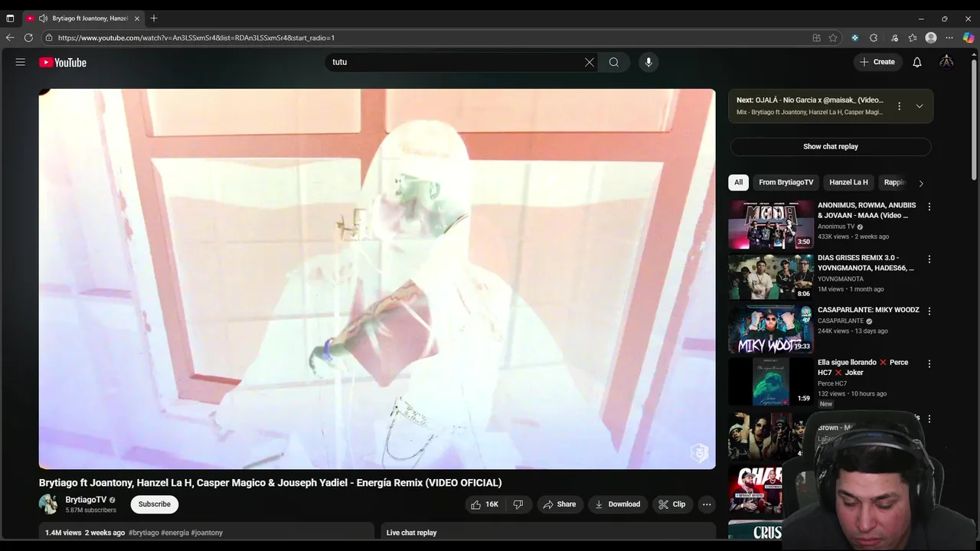Refresh the browser page
The image size is (980, 551).
tap(28, 37)
